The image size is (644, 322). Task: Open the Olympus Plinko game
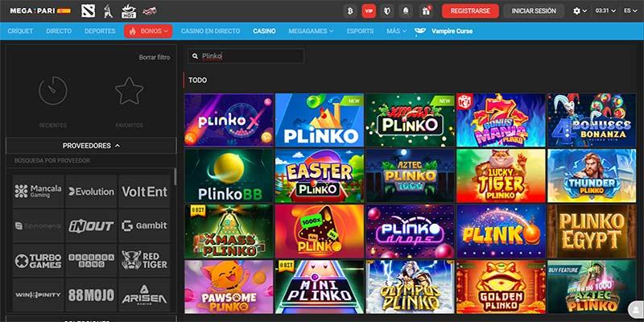410,287
